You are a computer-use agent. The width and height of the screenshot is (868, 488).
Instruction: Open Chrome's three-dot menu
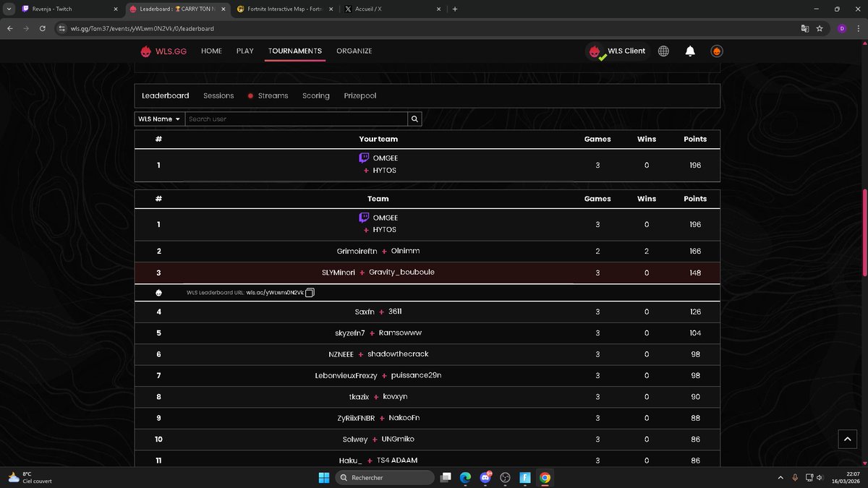[x=858, y=28]
